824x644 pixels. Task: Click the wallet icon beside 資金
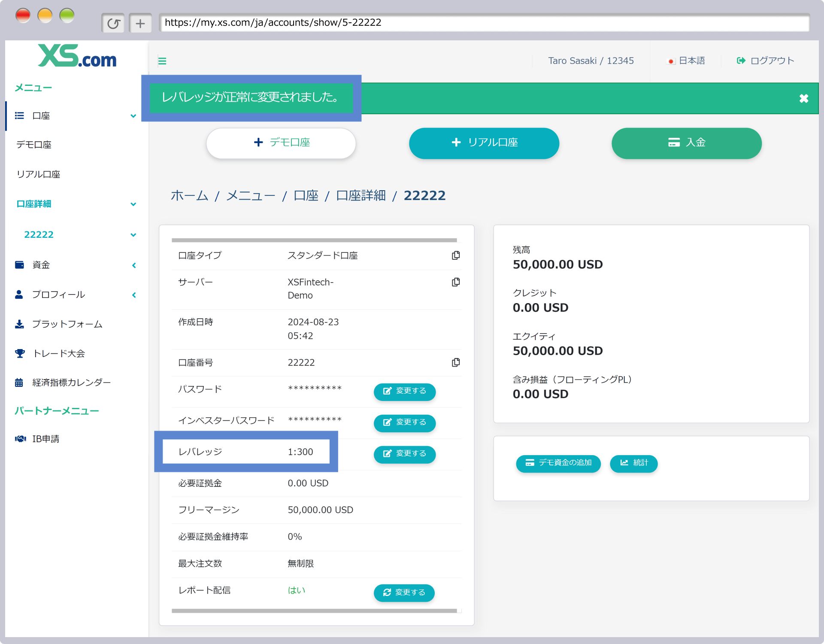[19, 265]
